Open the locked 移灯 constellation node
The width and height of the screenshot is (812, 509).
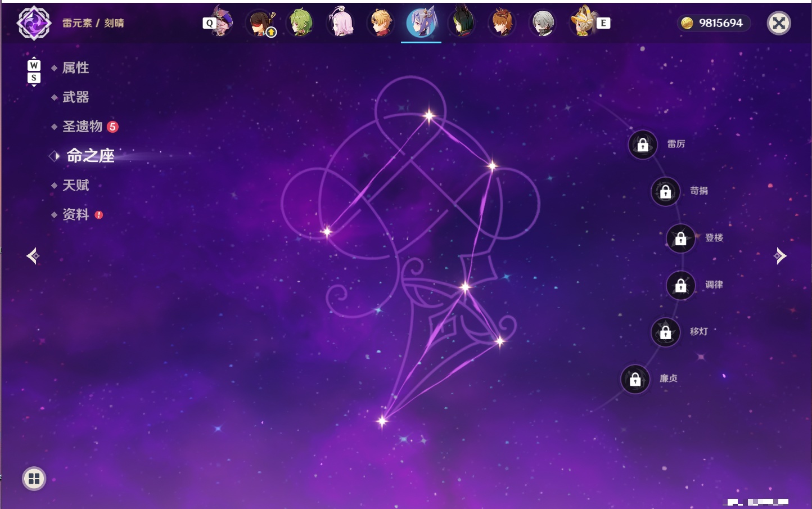tap(666, 332)
